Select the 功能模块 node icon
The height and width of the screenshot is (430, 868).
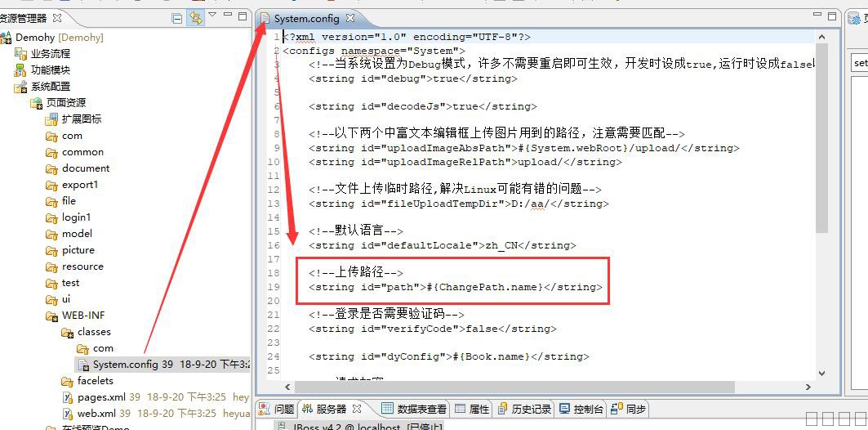[20, 70]
